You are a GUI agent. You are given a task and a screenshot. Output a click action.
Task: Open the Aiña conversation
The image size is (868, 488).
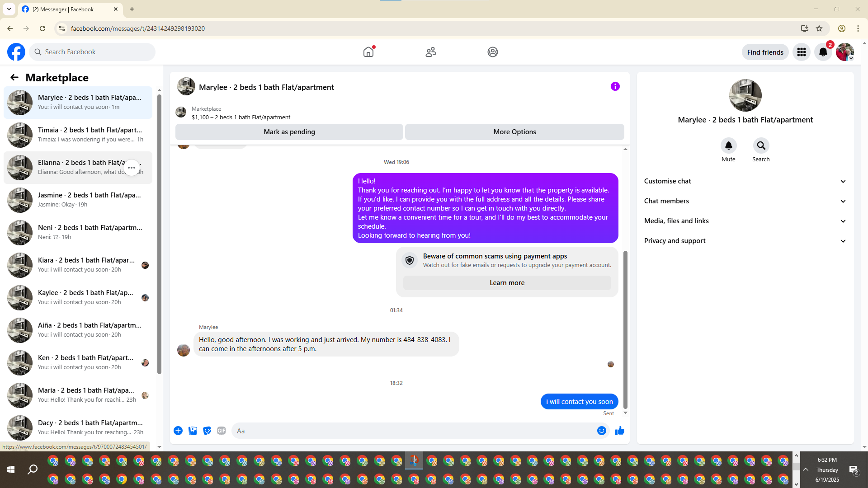[x=78, y=330]
